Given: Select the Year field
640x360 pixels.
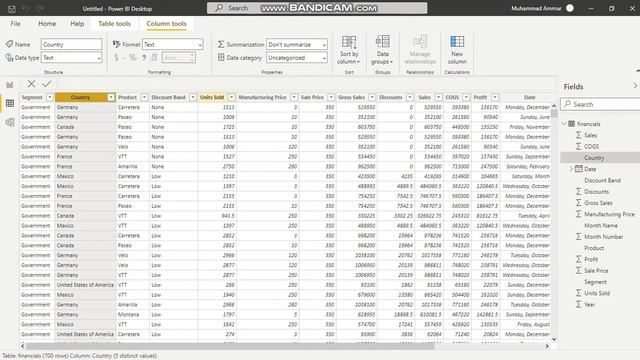Looking at the screenshot, I should point(589,304).
